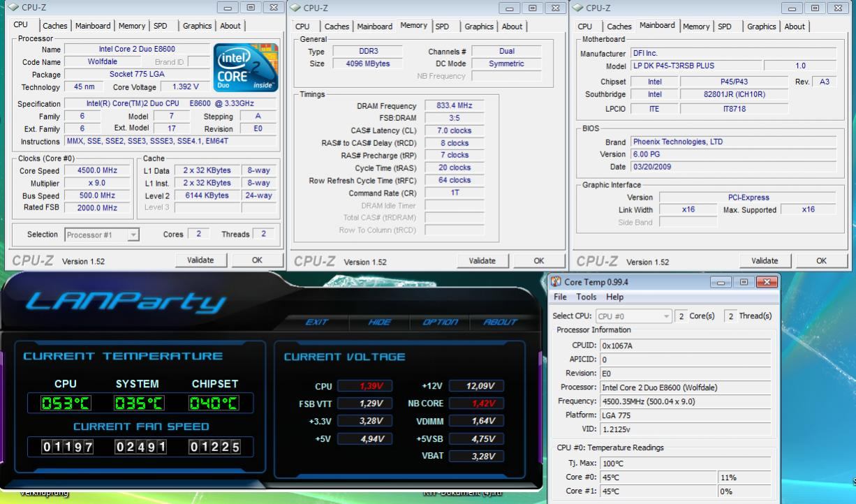Click the Core Temp VID 1.2125v field

(x=686, y=429)
